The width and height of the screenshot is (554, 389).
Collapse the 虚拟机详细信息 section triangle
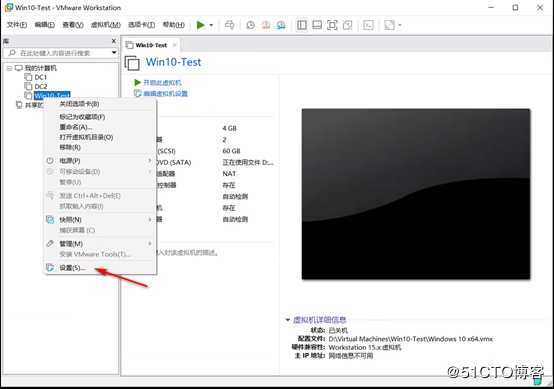[288, 320]
